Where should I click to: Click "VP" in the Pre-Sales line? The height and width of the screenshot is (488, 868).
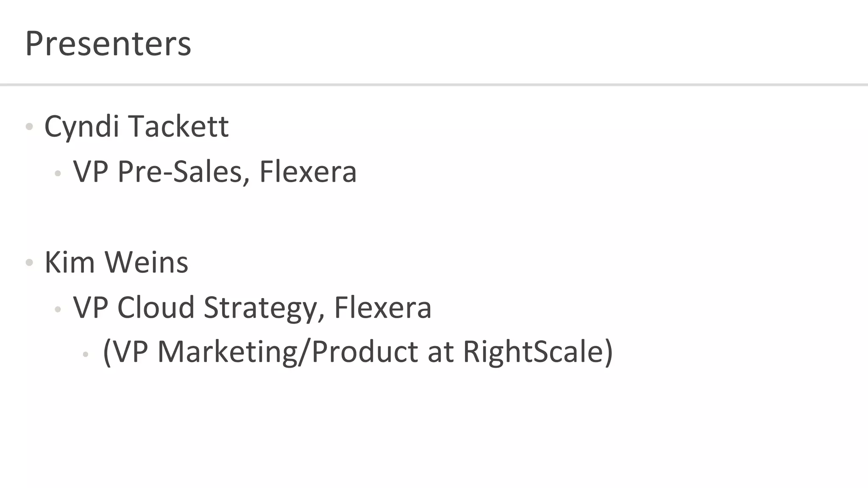pos(91,172)
